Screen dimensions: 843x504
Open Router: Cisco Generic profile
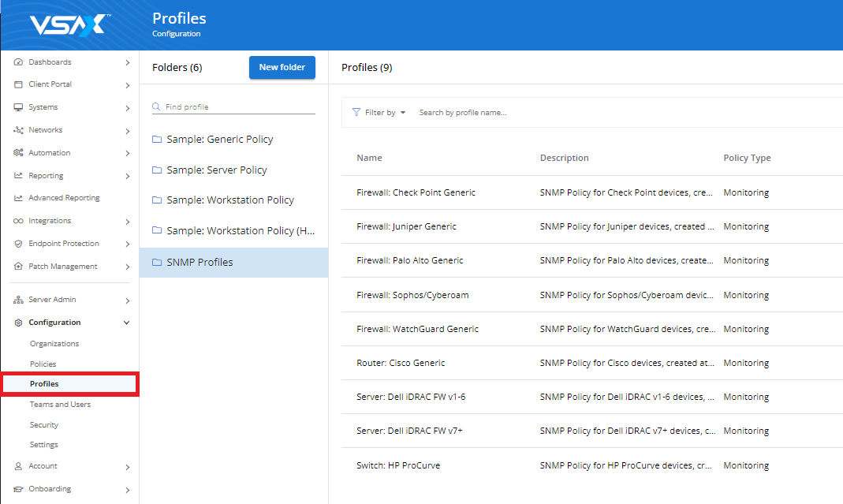click(401, 363)
